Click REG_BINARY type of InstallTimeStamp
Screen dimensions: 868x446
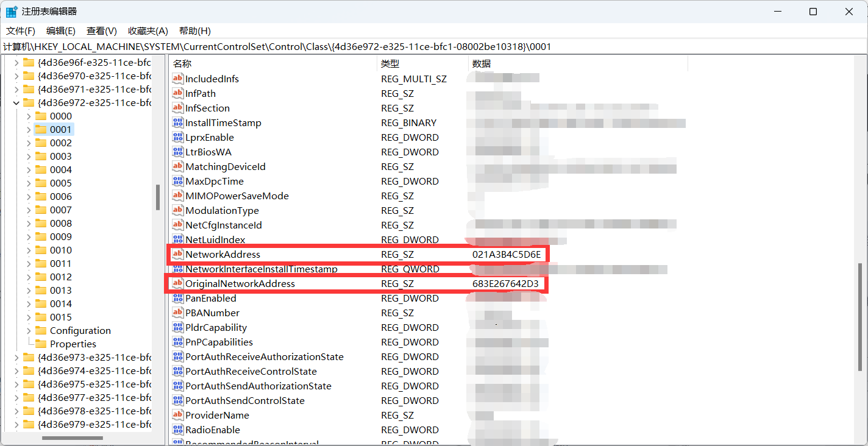[x=409, y=122]
